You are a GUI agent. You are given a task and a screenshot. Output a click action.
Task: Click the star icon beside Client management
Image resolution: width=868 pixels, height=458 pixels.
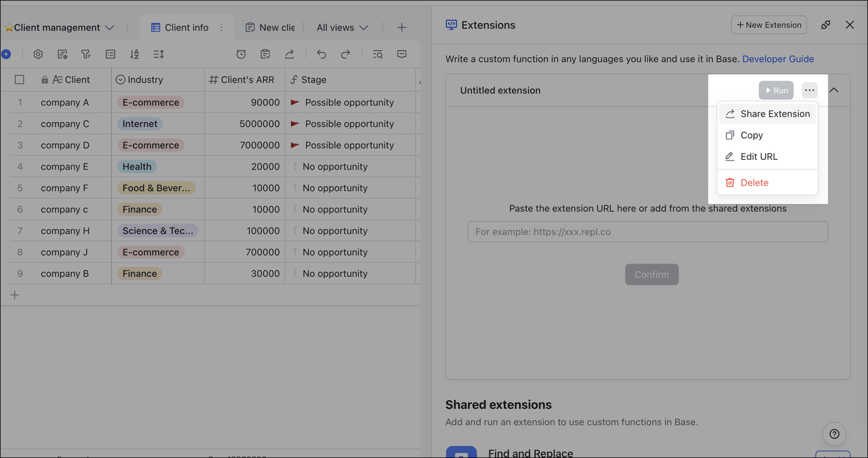coord(9,28)
